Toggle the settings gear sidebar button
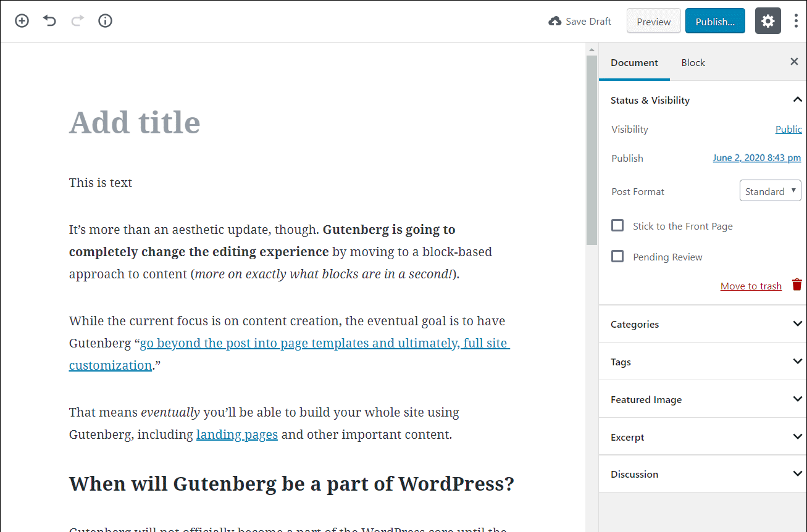Screen dimensions: 807x532 [767, 21]
